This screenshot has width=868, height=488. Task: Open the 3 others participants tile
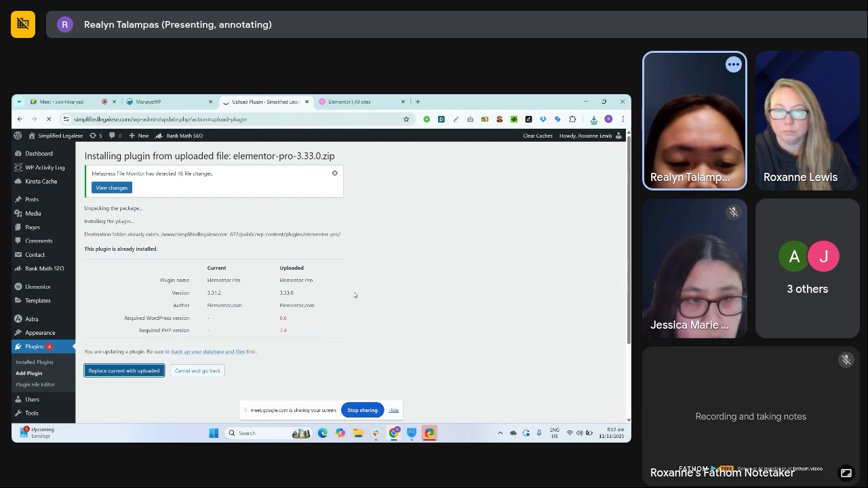click(x=808, y=268)
